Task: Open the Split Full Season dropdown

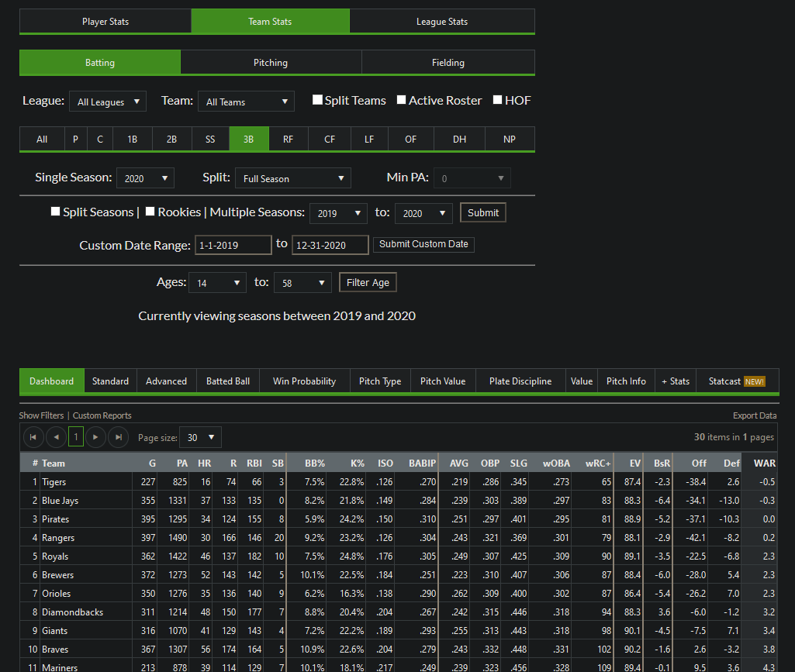Action: [293, 178]
